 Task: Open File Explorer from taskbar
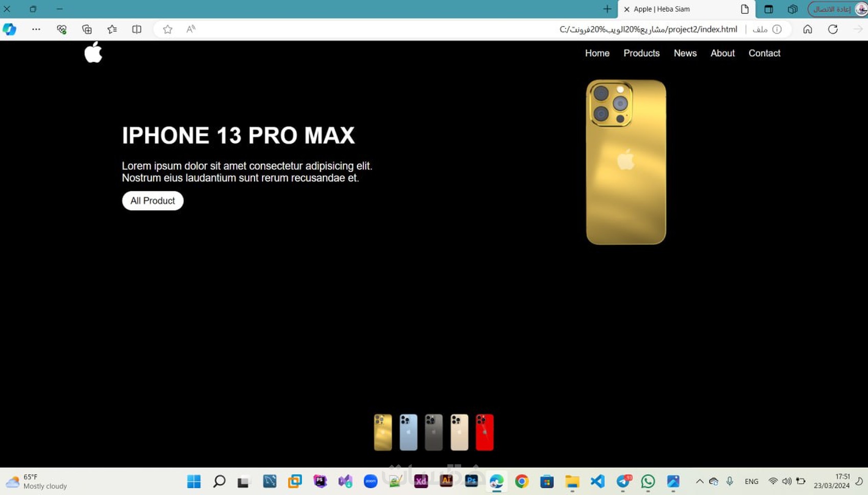click(572, 481)
